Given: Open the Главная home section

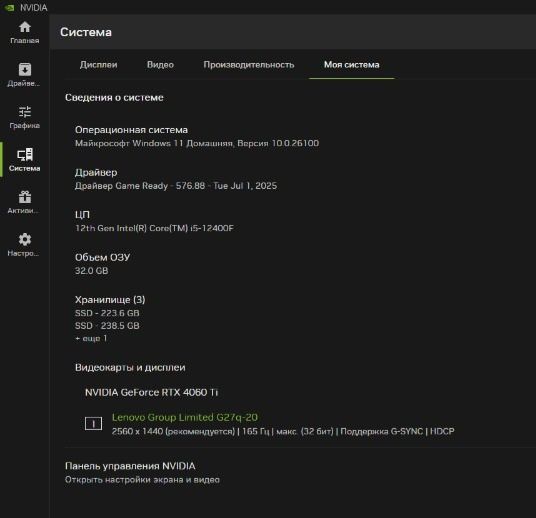Looking at the screenshot, I should pos(25,32).
